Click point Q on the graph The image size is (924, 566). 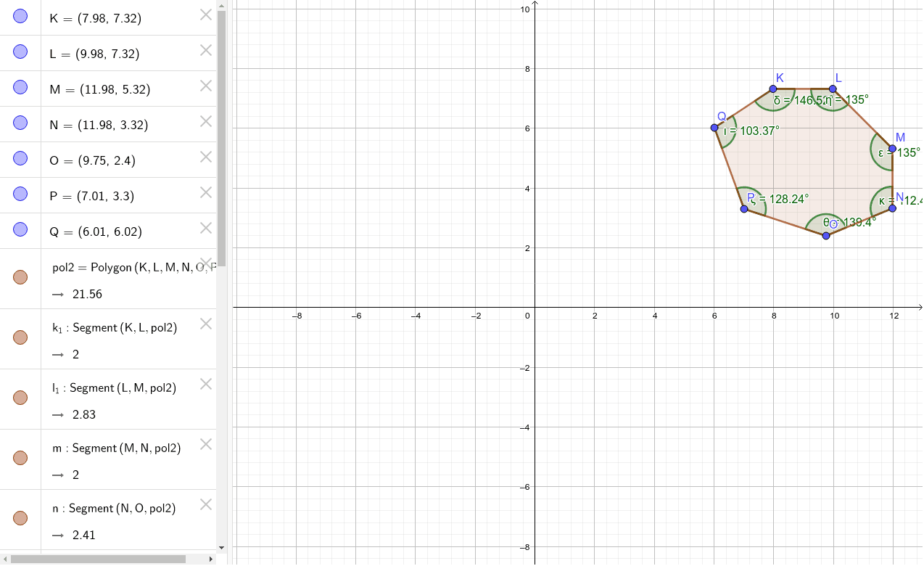coord(714,128)
